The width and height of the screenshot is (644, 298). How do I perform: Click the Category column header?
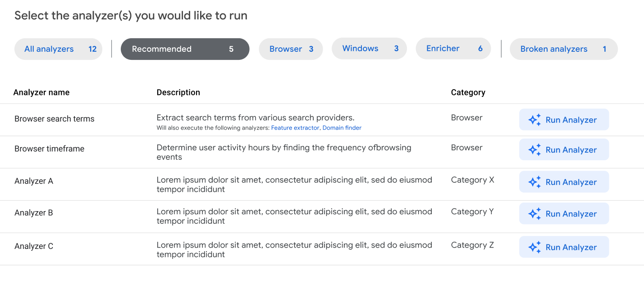click(468, 92)
